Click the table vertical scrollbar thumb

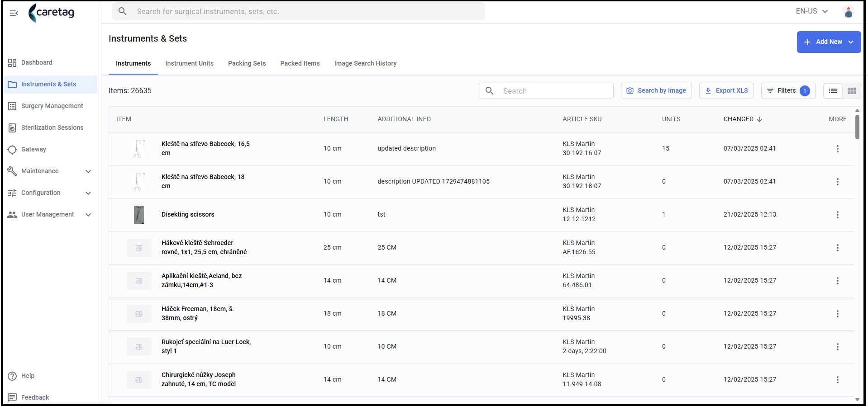(857, 127)
